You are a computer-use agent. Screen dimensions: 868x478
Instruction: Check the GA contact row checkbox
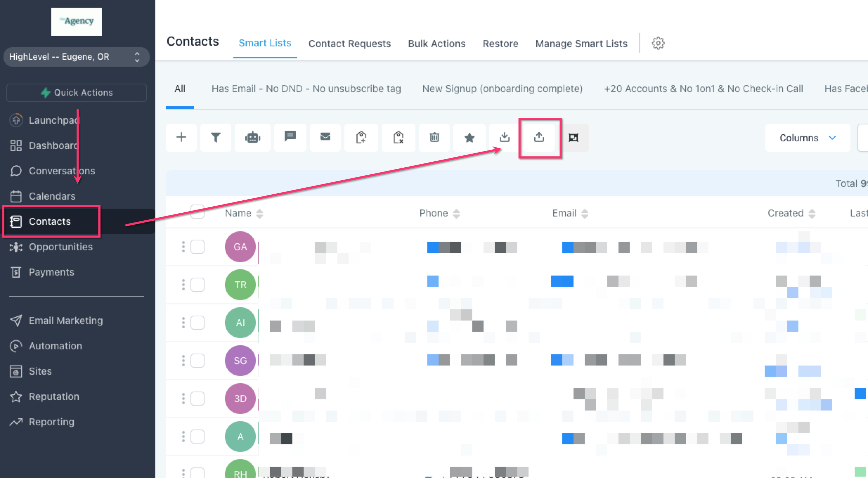click(197, 247)
